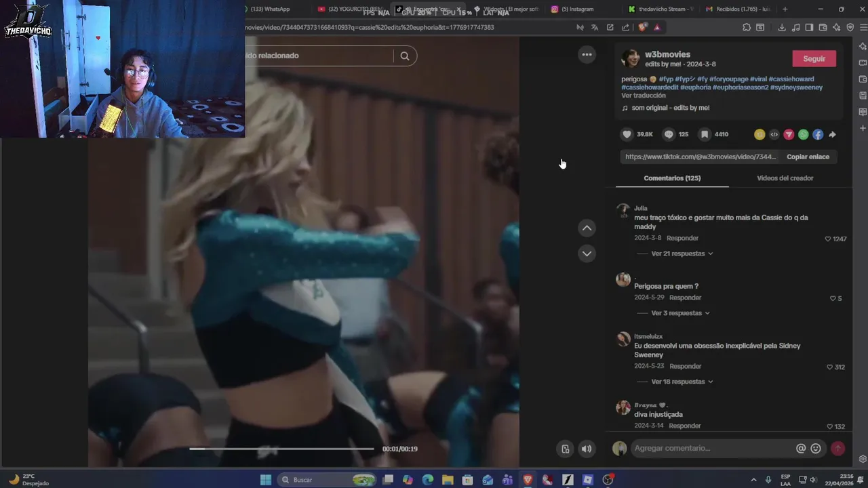This screenshot has width=868, height=488.
Task: Go to the next video with down arrow
Action: [x=587, y=253]
